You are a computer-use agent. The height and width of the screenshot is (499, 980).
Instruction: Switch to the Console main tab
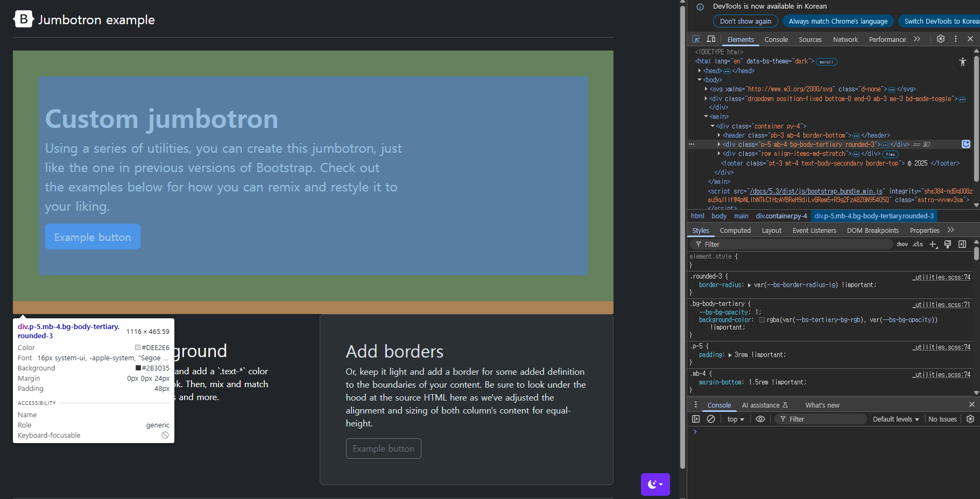pos(776,39)
